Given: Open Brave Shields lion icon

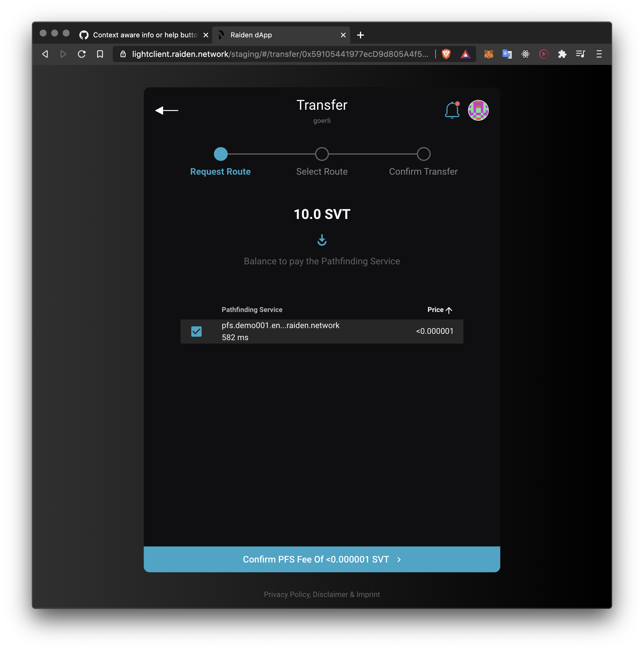Looking at the screenshot, I should coord(446,54).
